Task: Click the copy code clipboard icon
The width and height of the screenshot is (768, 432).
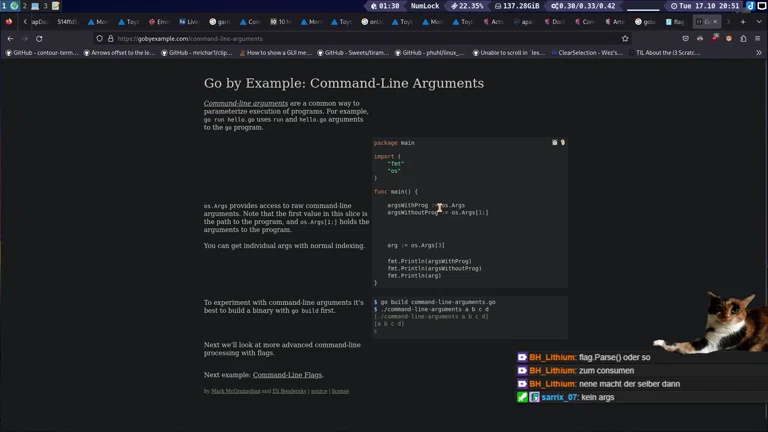Action: click(x=555, y=143)
